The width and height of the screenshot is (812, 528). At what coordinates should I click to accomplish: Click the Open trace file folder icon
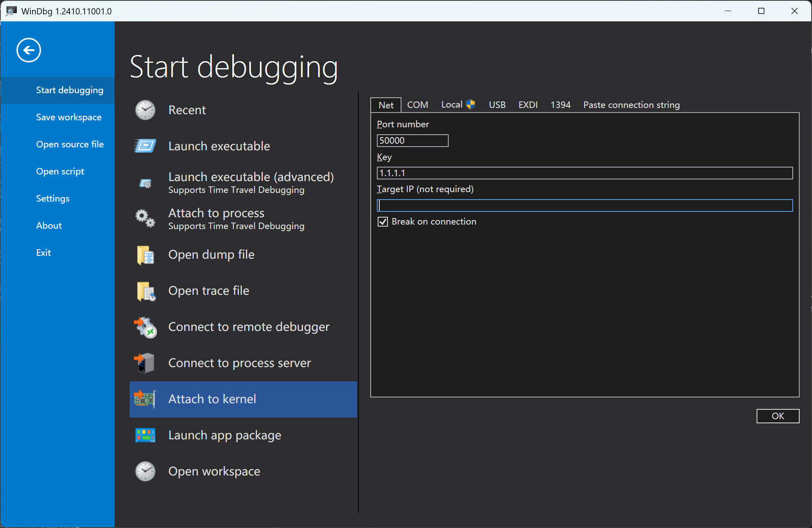coord(146,291)
